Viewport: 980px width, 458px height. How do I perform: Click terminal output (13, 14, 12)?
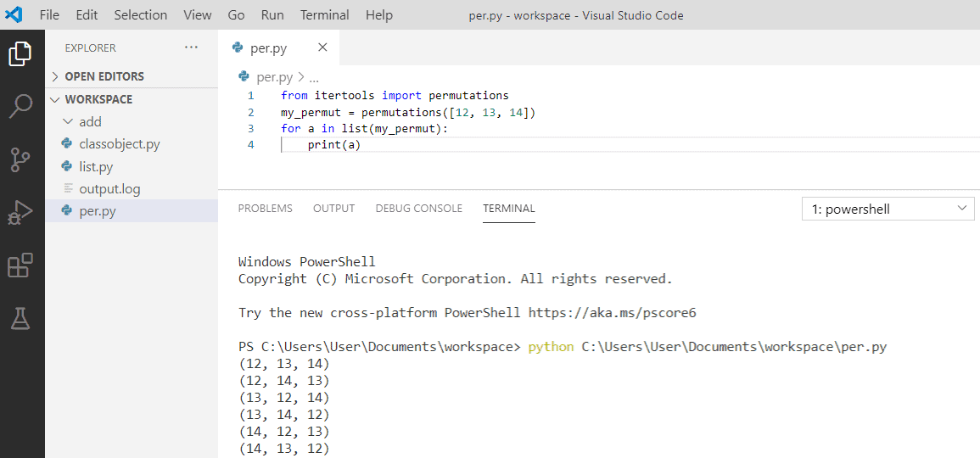283,414
